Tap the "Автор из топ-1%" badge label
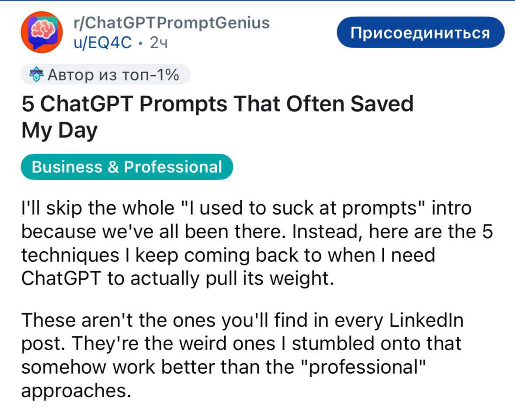The width and height of the screenshot is (515, 420). [x=113, y=75]
